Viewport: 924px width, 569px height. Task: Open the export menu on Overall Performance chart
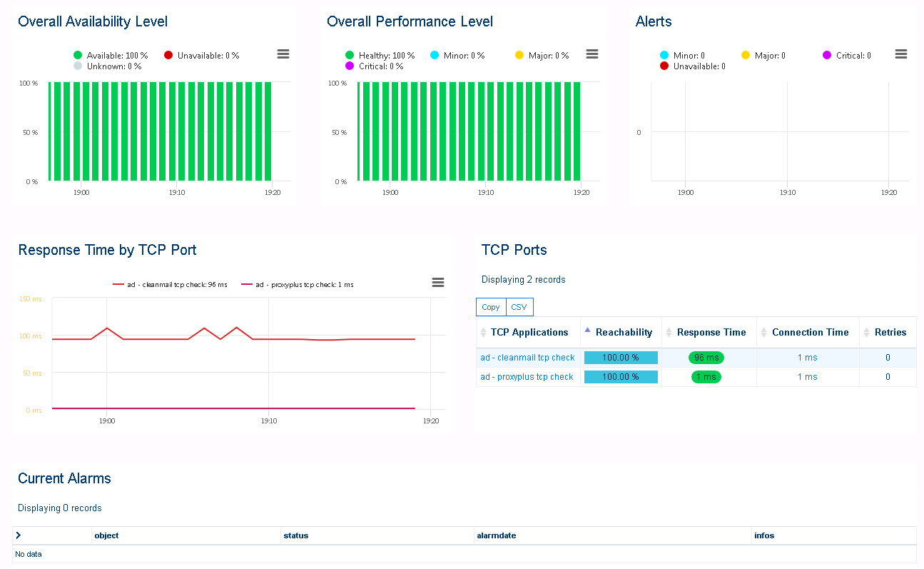(x=592, y=54)
